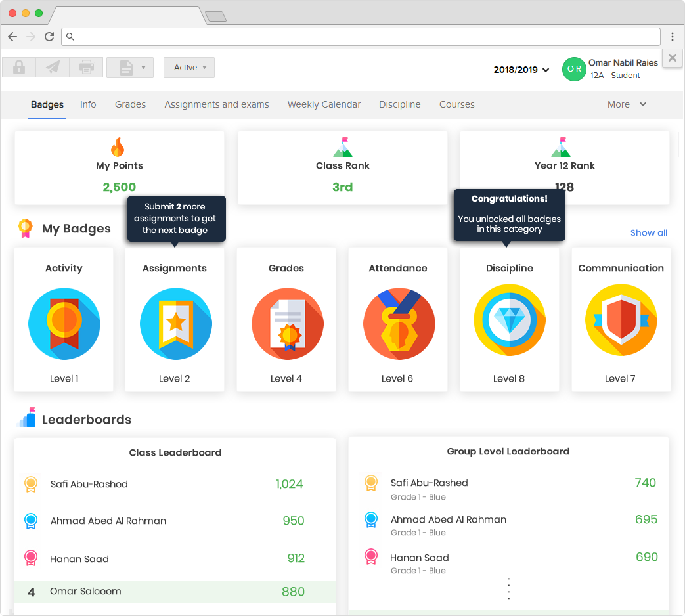Open the Weekly Calendar tab

pyautogui.click(x=324, y=104)
